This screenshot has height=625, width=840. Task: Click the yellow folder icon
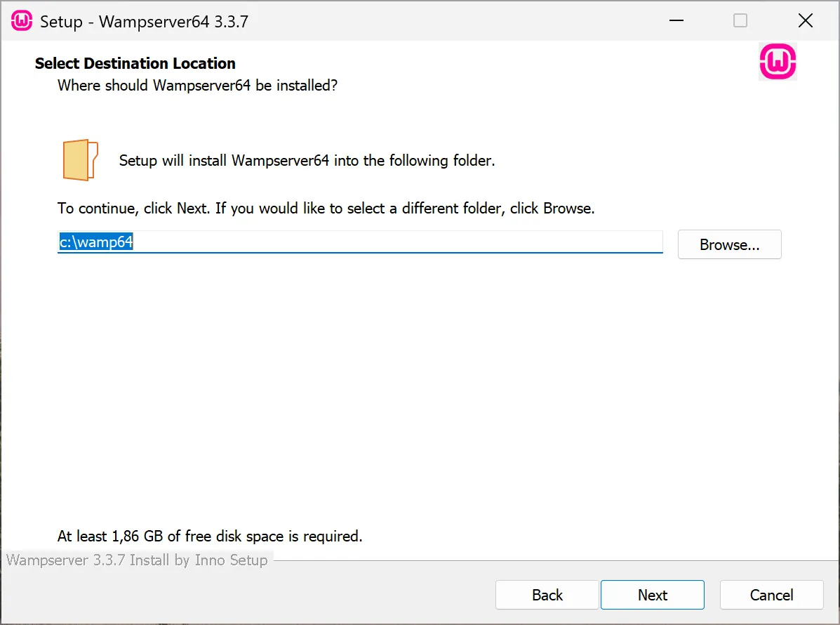pyautogui.click(x=80, y=160)
